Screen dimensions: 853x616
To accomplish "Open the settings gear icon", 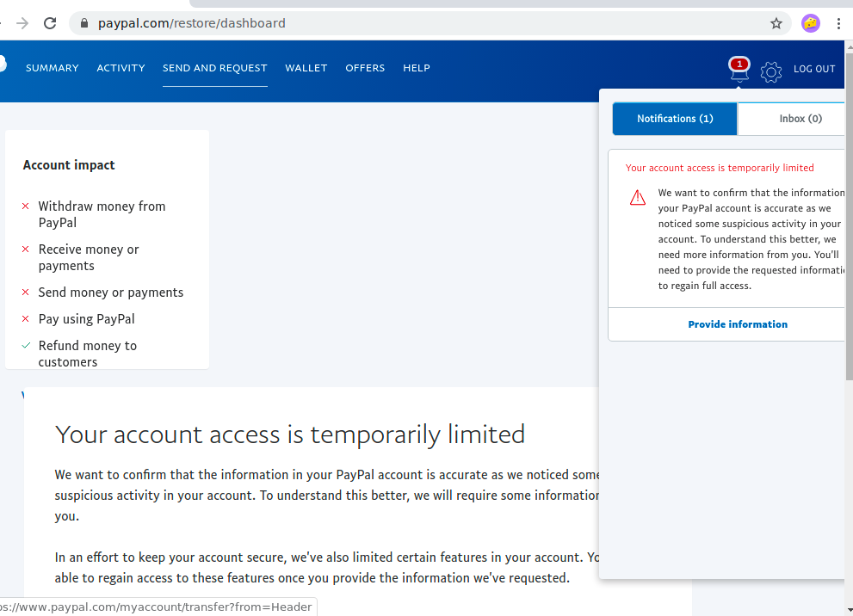I will pos(771,72).
